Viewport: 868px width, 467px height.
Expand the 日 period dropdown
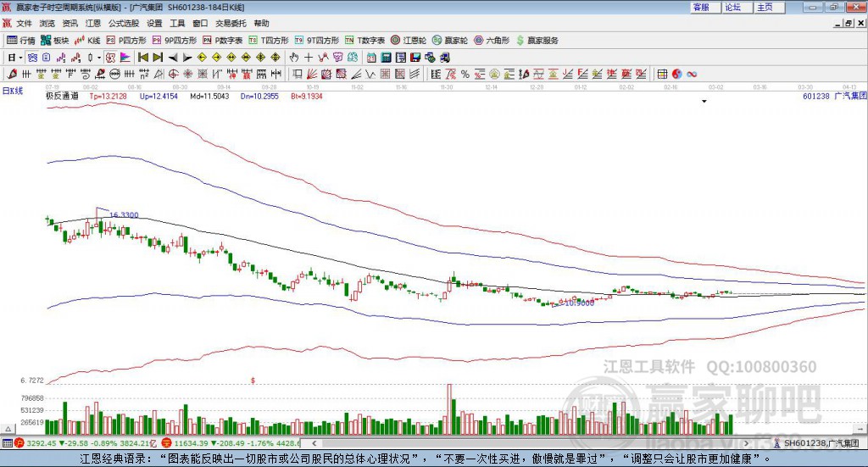tap(20, 58)
